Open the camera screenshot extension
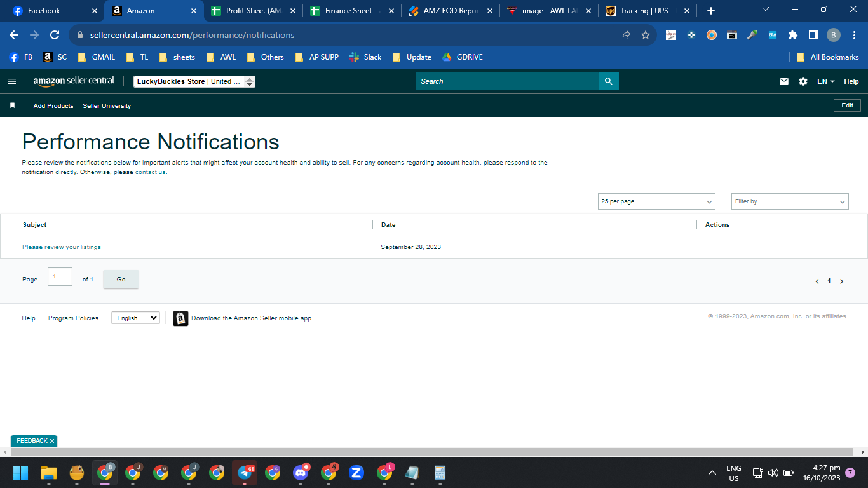The width and height of the screenshot is (868, 488). point(732,36)
